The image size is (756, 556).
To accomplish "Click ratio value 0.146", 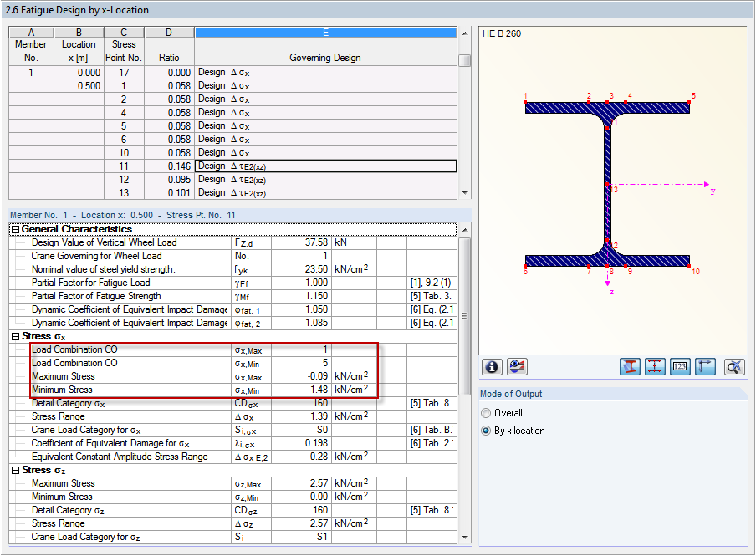I will click(x=169, y=166).
